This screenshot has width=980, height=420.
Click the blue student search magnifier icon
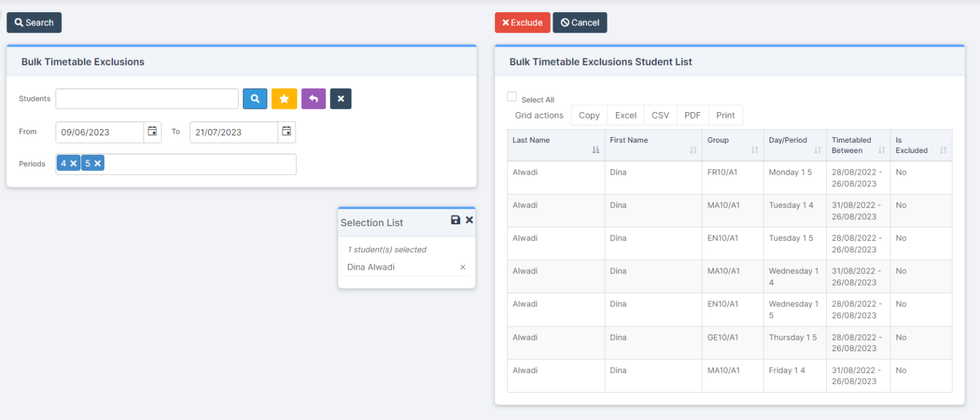[255, 99]
